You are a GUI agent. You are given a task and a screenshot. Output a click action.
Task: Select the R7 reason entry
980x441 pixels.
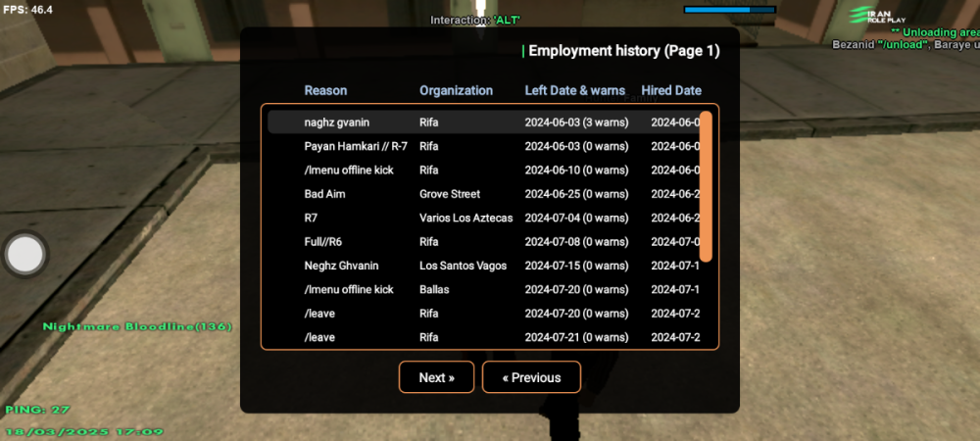(x=311, y=218)
